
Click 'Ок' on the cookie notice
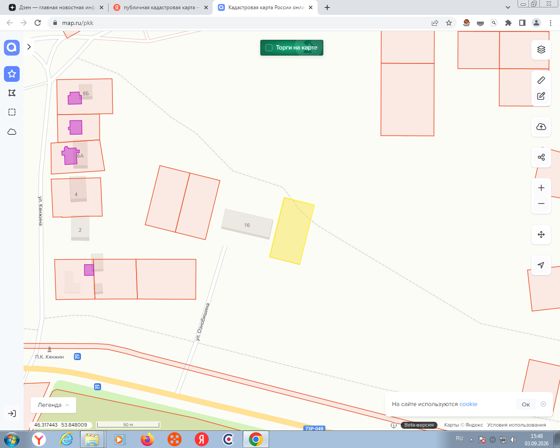point(525,404)
